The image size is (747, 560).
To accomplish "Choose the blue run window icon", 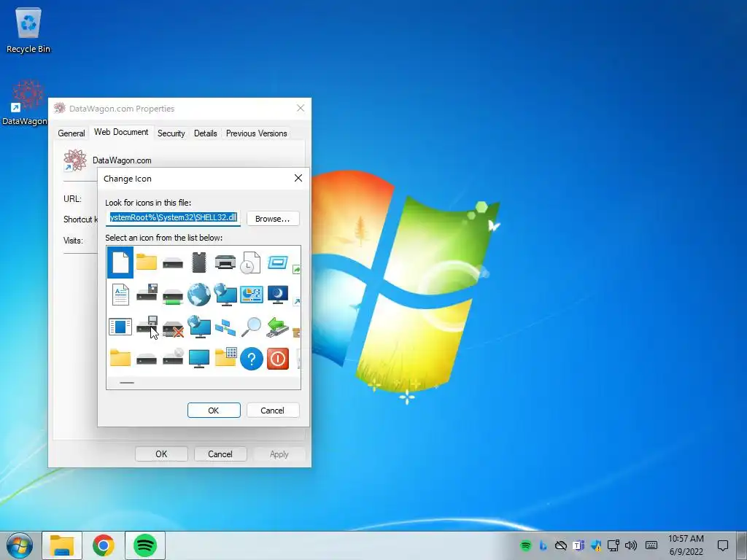I will pyautogui.click(x=278, y=262).
